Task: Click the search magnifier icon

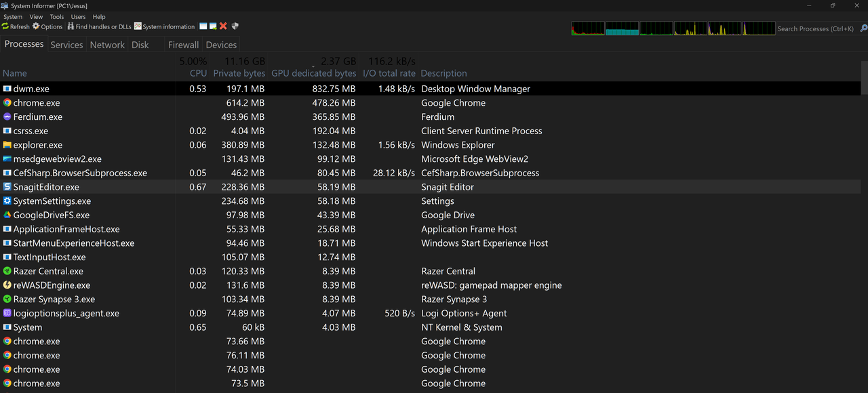Action: pyautogui.click(x=863, y=28)
